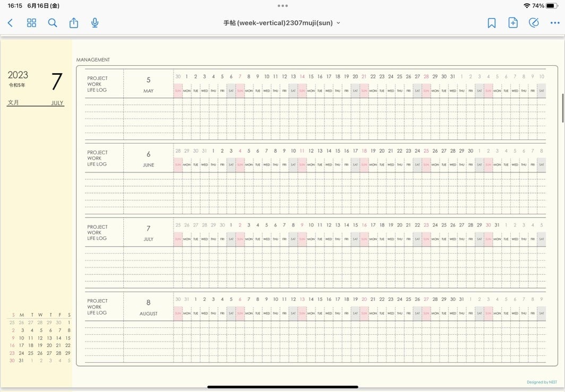Tap PROJECT WORK LIFE LOG in May row
565x392 pixels.
point(97,84)
